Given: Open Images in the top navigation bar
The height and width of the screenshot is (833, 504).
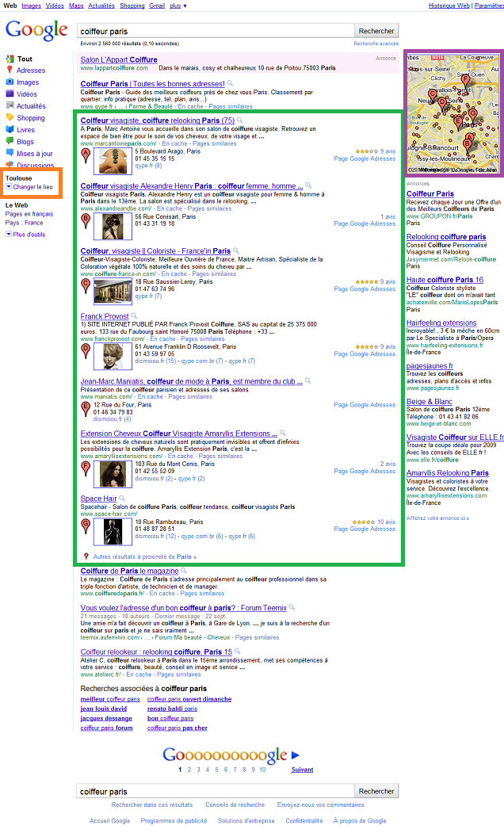Looking at the screenshot, I should 32,6.
